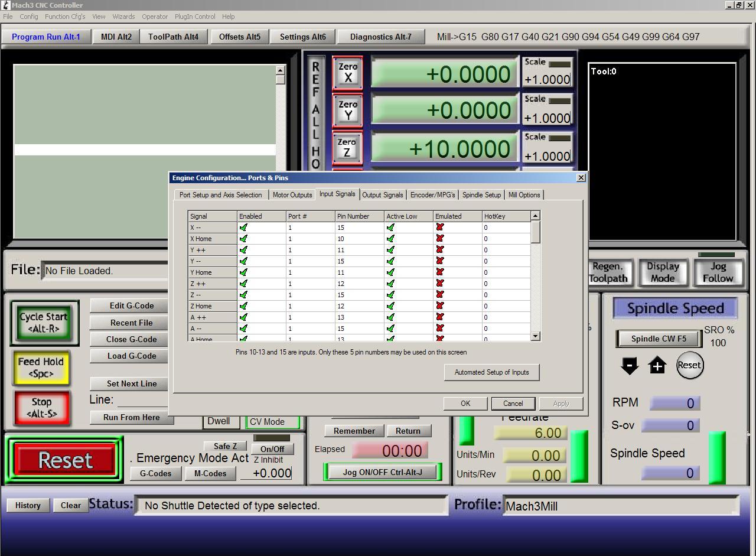756x556 pixels.
Task: Click the green Cycle Start button
Action: (44, 323)
